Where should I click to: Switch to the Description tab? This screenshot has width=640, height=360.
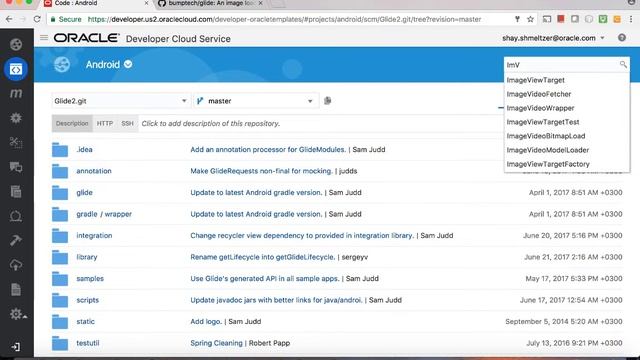[72, 123]
